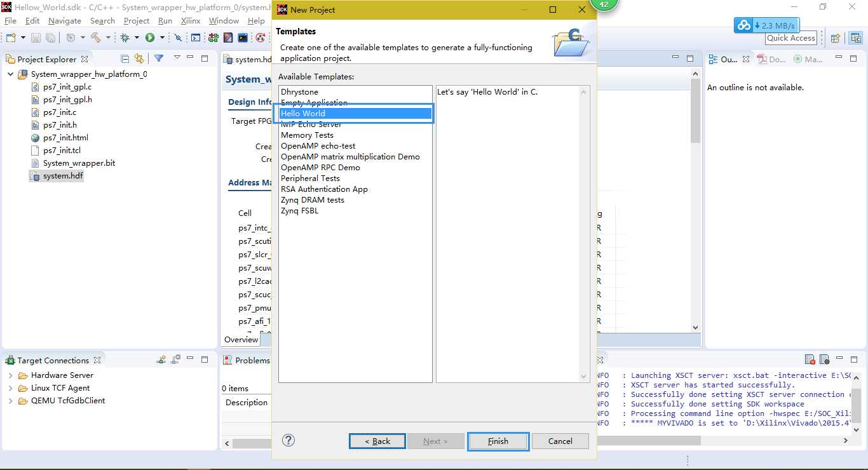Select the Memory Tests template
Image resolution: width=868 pixels, height=470 pixels.
pyautogui.click(x=307, y=135)
